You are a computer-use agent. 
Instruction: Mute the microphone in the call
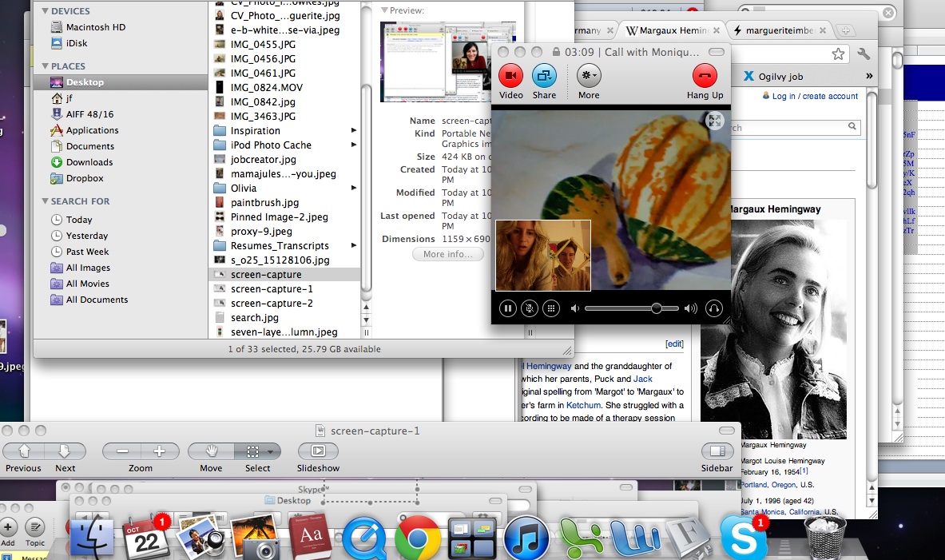pyautogui.click(x=529, y=308)
